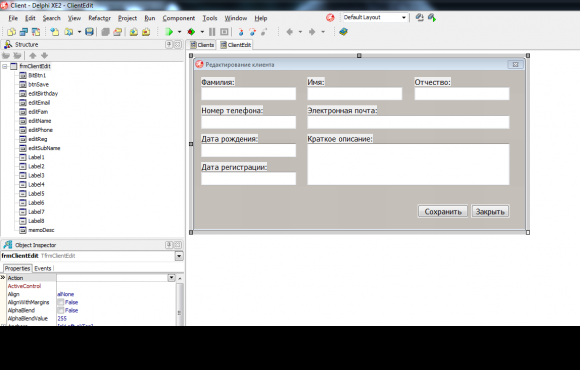Screen dimensions: 580x370
Task: Toggle the AlphaBlend checkbox
Action: point(60,310)
